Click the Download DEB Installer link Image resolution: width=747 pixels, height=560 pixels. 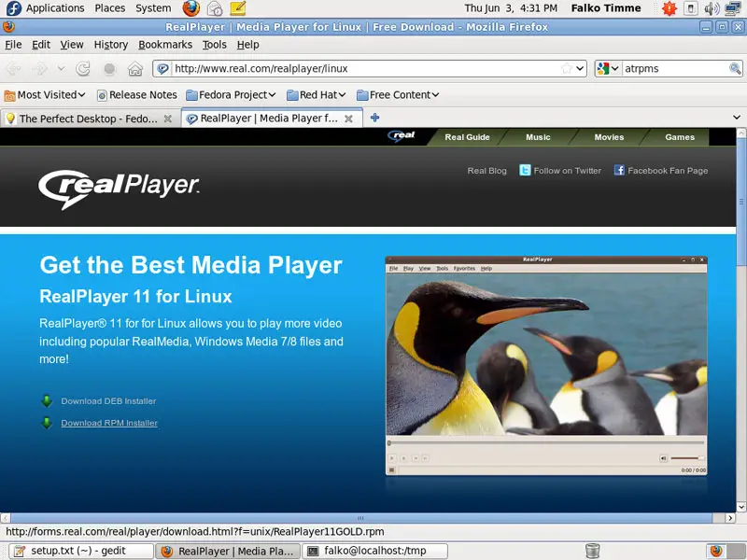(x=108, y=401)
